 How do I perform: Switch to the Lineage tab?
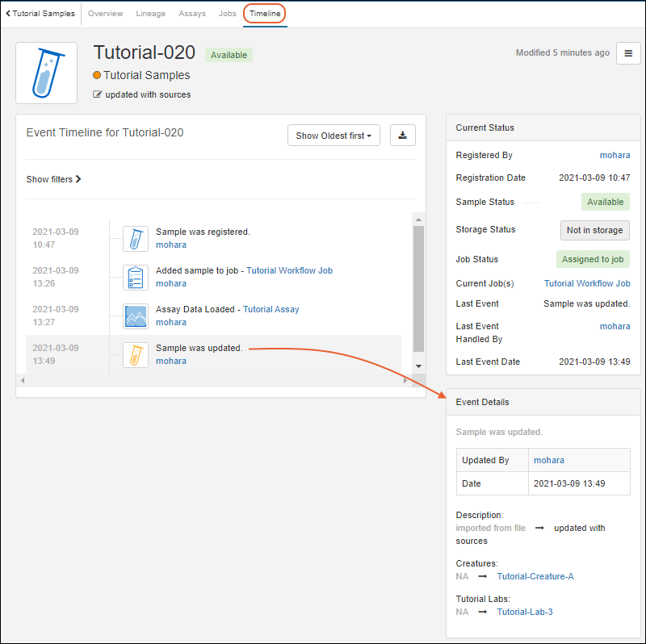click(x=150, y=14)
